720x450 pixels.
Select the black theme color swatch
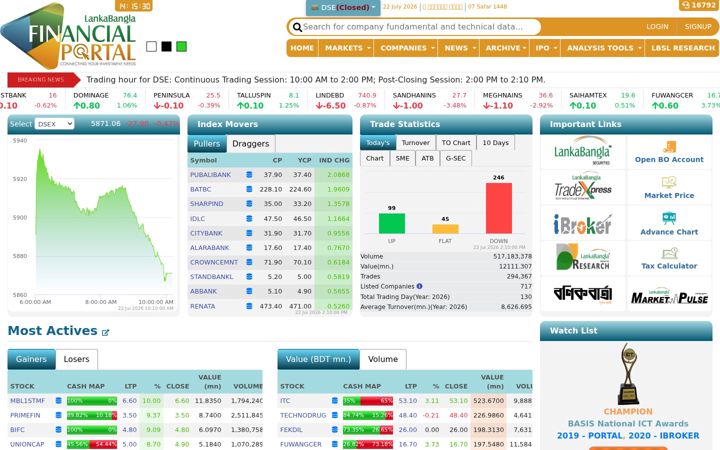(166, 46)
